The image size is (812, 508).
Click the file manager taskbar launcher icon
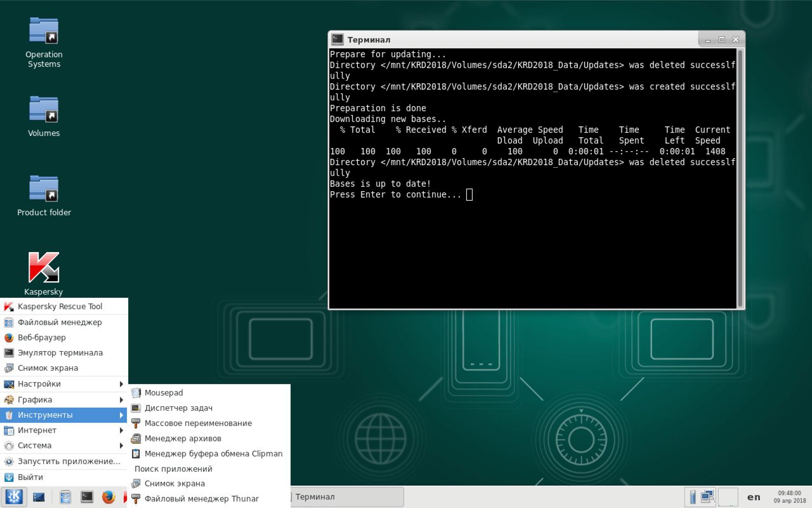point(65,497)
